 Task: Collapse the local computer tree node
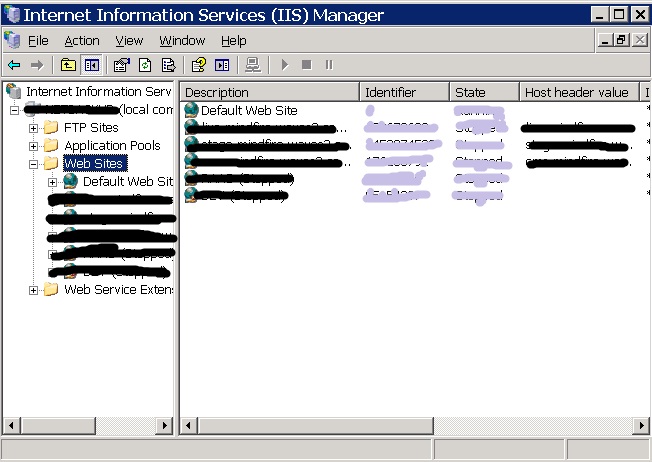point(15,111)
